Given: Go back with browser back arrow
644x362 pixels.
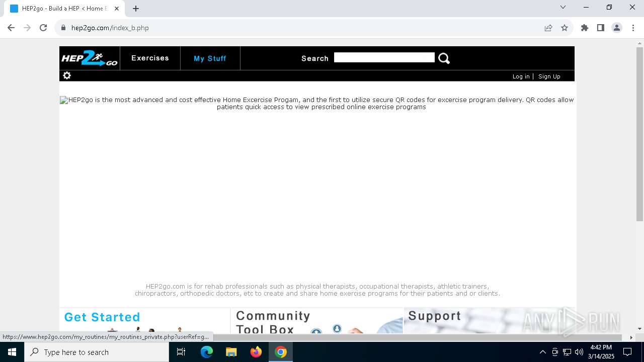Looking at the screenshot, I should click(x=11, y=28).
